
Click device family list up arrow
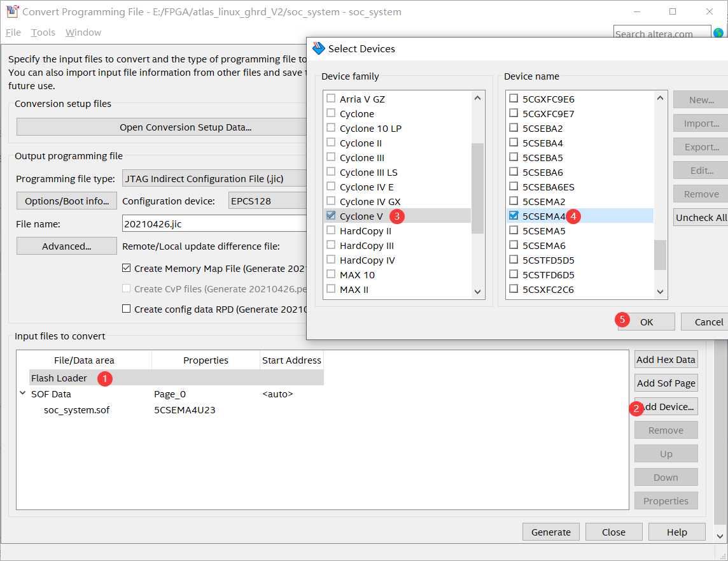pyautogui.click(x=477, y=98)
